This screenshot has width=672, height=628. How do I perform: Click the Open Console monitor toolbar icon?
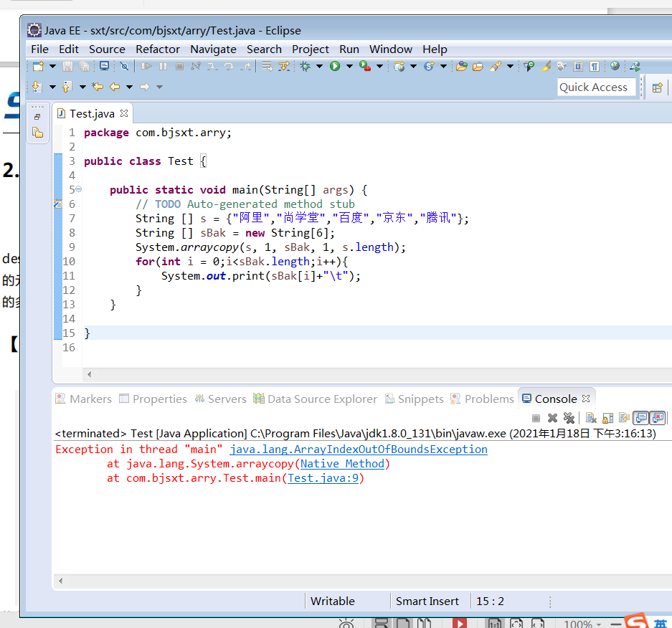tap(104, 66)
